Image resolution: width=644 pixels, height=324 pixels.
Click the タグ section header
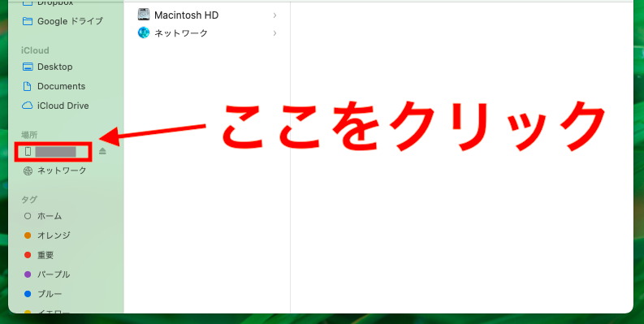(x=29, y=200)
